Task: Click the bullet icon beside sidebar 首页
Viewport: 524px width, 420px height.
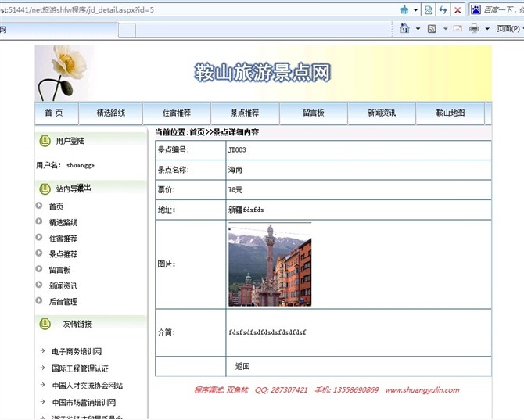Action: pos(39,206)
